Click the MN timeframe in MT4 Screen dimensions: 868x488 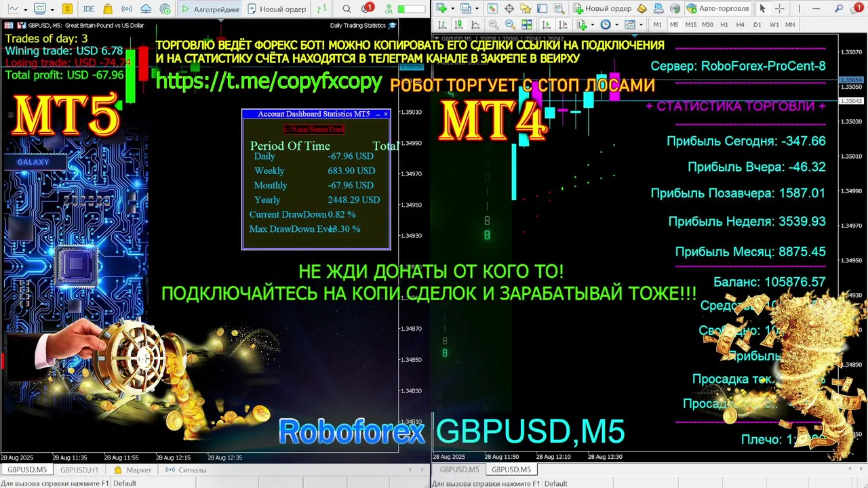790,24
